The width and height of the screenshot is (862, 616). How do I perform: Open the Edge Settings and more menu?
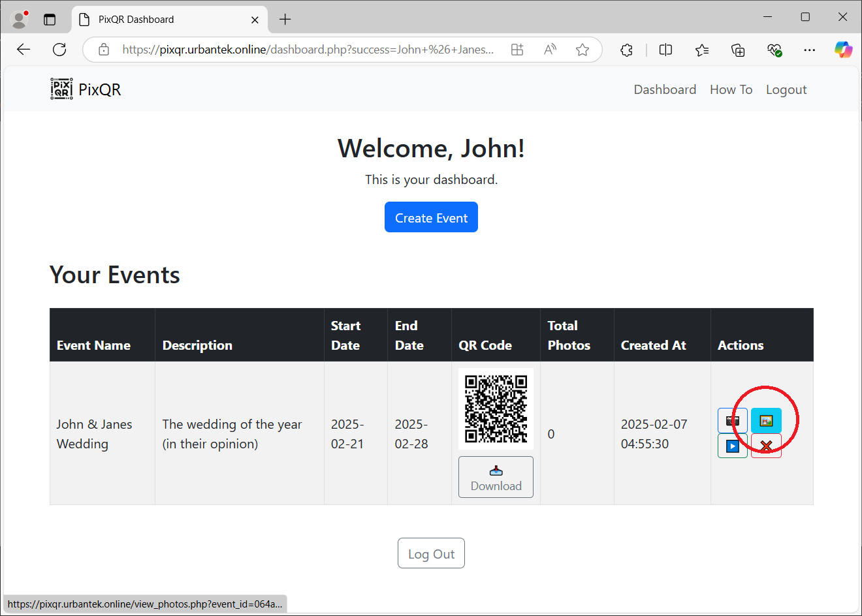[x=809, y=50]
